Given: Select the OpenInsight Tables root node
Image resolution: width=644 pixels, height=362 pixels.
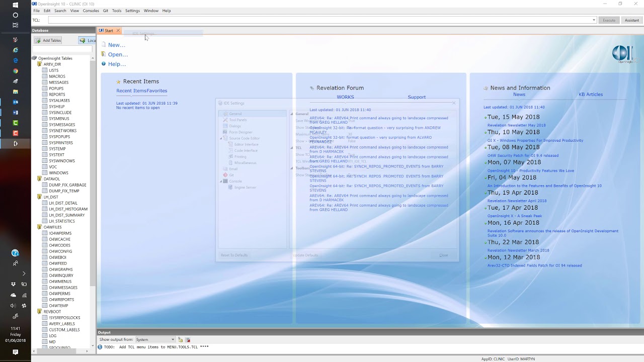Looking at the screenshot, I should coord(55,58).
